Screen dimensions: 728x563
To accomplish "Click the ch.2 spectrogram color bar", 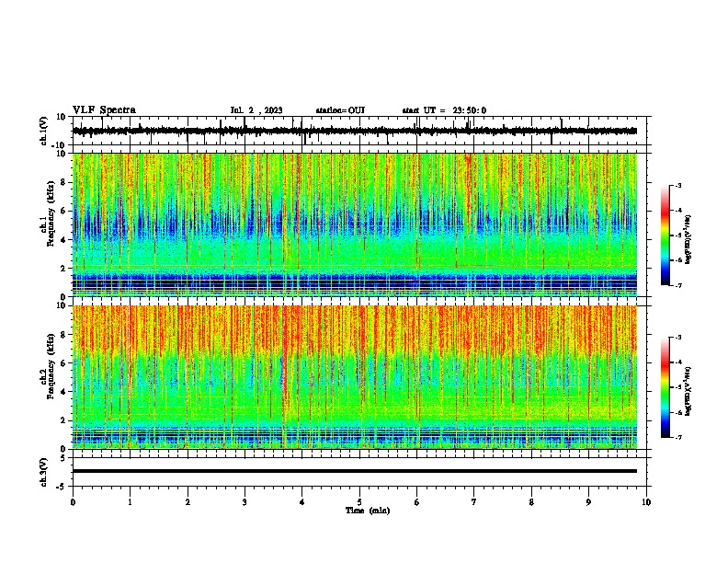I will [x=665, y=387].
